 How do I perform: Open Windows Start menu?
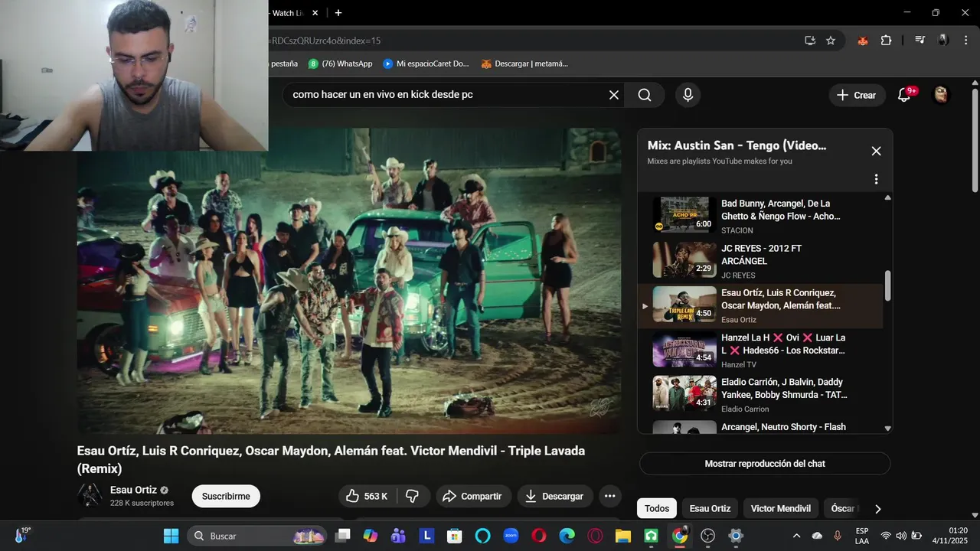tap(171, 536)
